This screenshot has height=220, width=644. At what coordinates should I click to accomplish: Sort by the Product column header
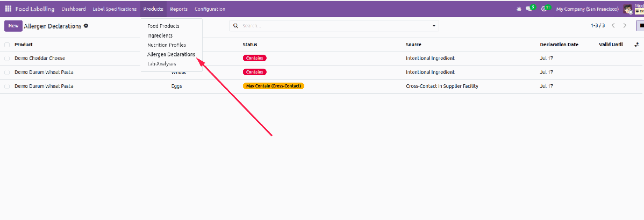(24, 45)
